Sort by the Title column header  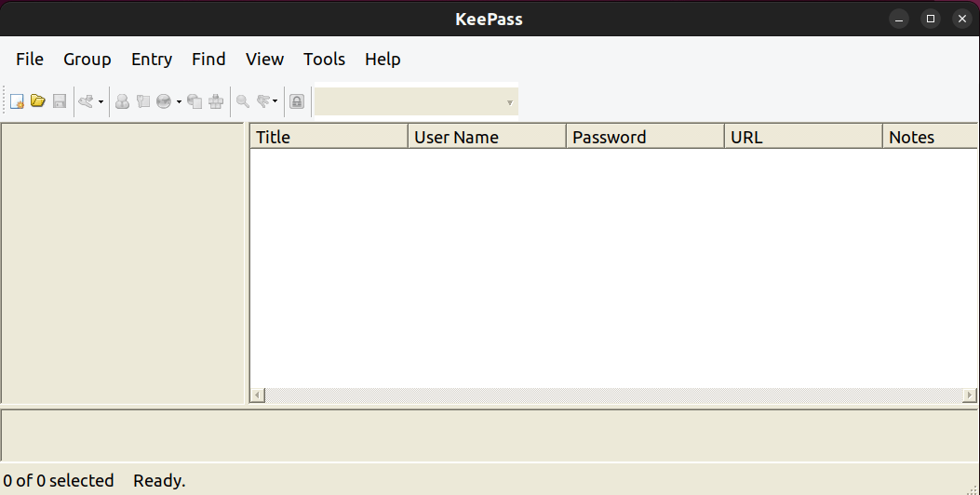click(329, 137)
